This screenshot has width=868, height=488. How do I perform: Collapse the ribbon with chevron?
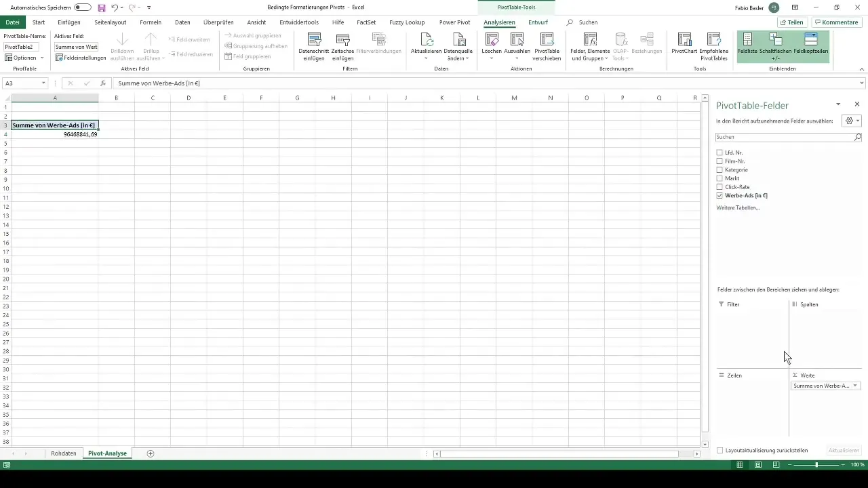pos(861,69)
